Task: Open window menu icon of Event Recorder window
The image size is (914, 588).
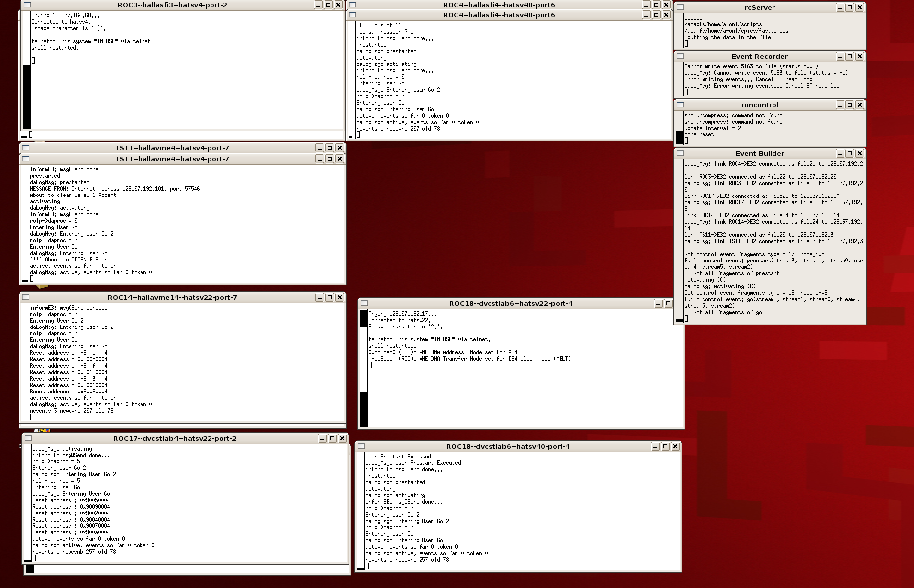Action: [680, 56]
